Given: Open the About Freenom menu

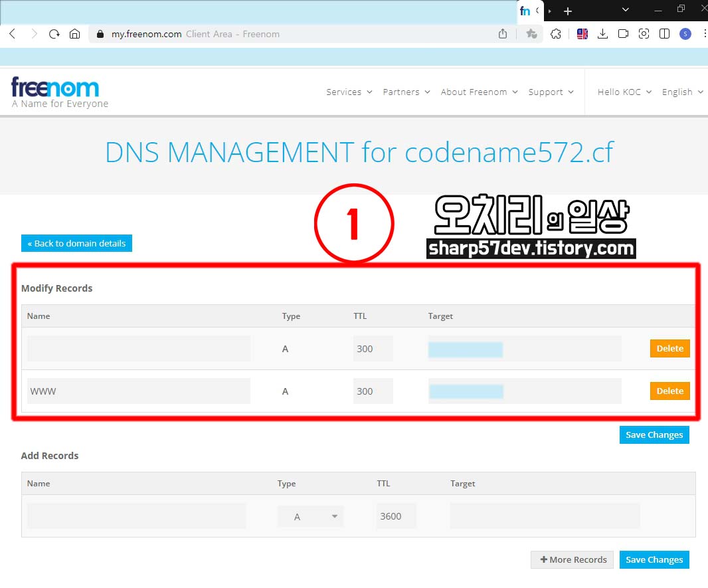Looking at the screenshot, I should [x=479, y=92].
